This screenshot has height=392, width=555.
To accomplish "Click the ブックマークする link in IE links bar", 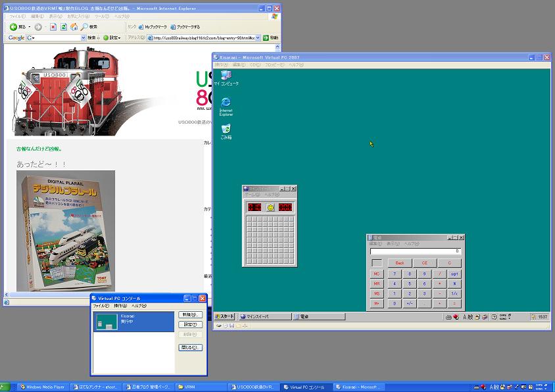I will pos(185,27).
